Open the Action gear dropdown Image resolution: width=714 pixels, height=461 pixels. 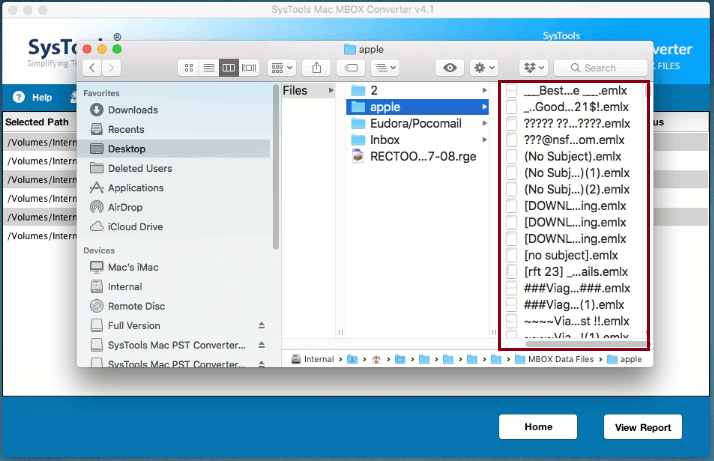click(484, 68)
